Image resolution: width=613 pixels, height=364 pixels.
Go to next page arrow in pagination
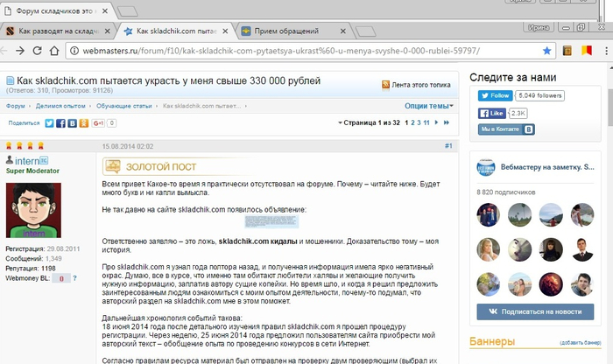click(436, 122)
